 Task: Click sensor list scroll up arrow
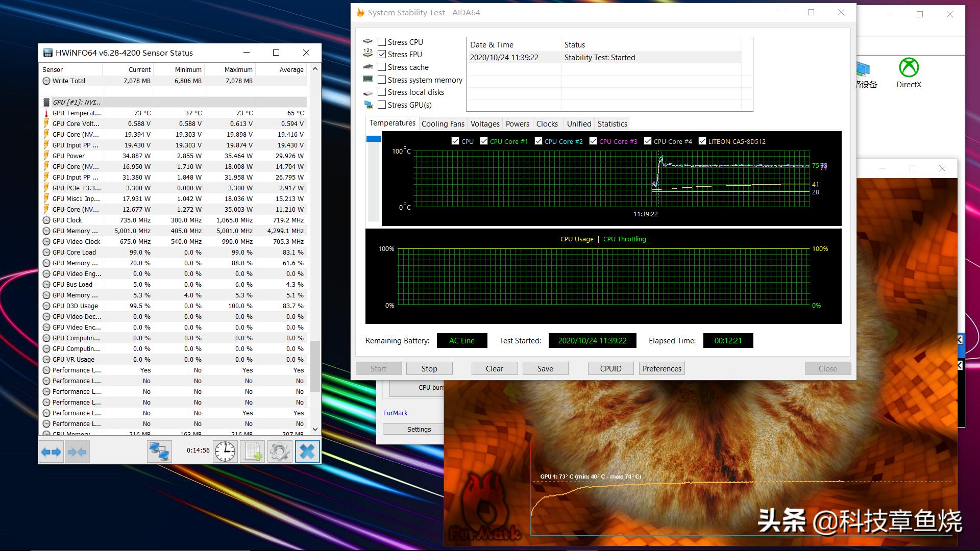pyautogui.click(x=315, y=69)
